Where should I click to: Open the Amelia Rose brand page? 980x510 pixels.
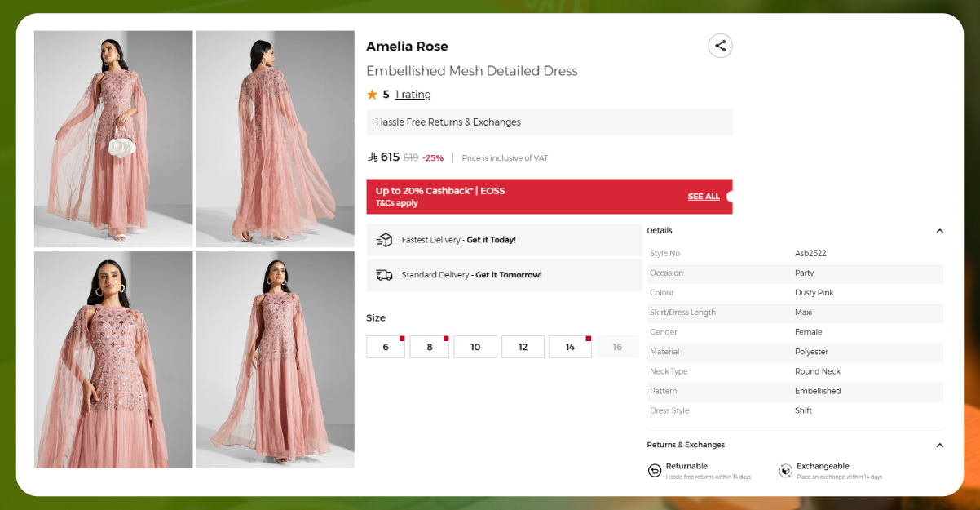(407, 47)
